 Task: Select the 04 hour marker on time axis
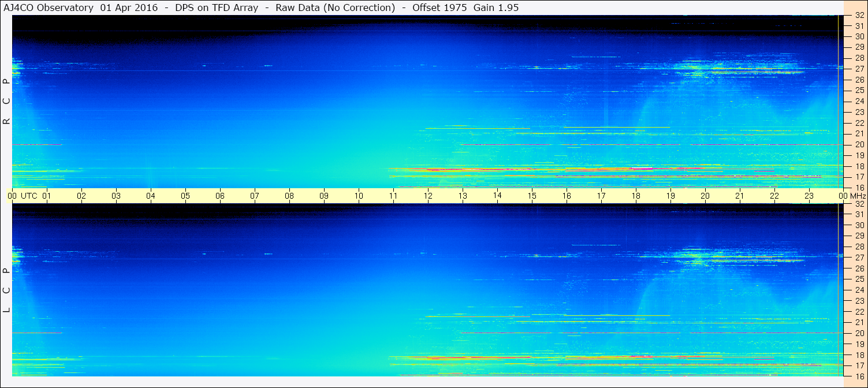click(151, 196)
